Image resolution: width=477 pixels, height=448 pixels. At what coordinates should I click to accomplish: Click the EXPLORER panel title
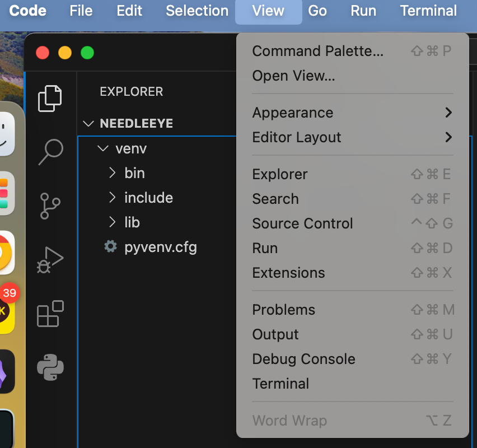(x=132, y=92)
